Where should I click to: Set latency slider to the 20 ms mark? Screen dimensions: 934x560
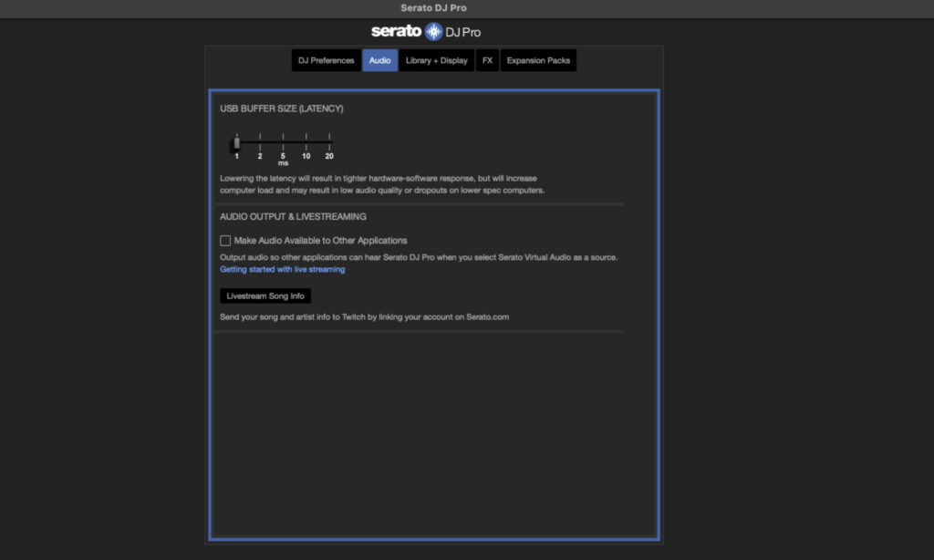(x=328, y=143)
